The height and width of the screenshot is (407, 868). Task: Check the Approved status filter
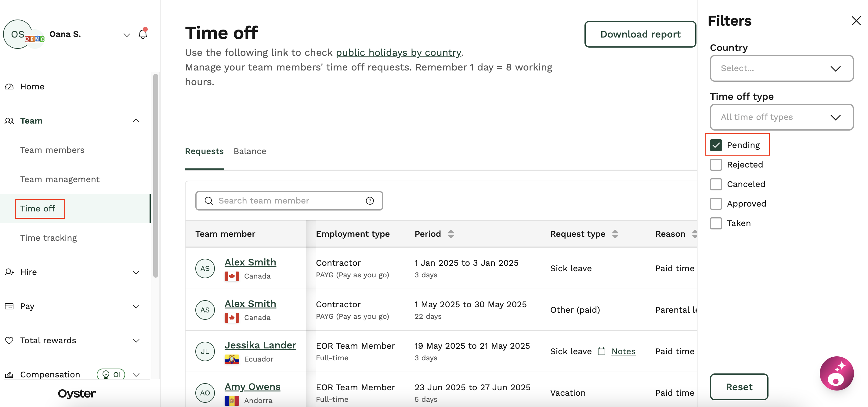coord(716,203)
